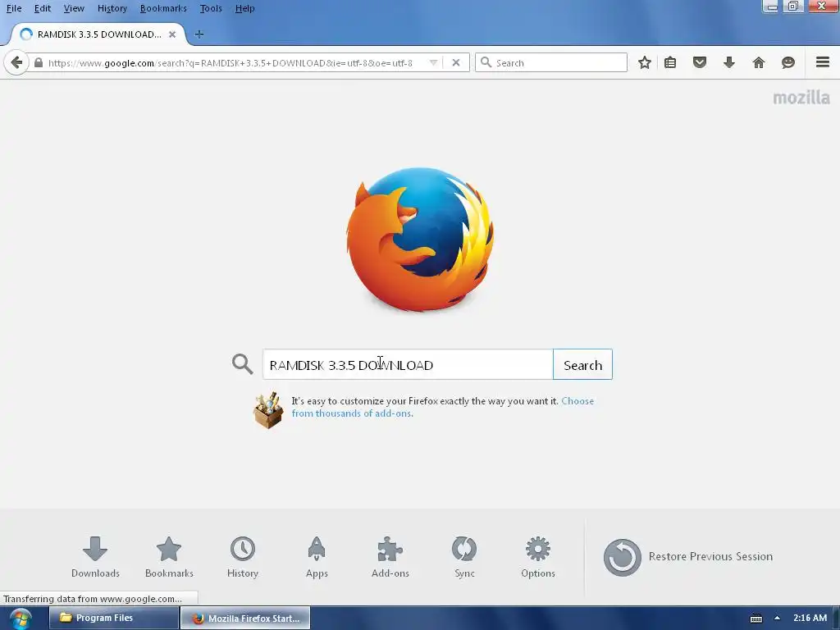Open the Help menu
Image resolution: width=840 pixels, height=630 pixels.
(244, 8)
